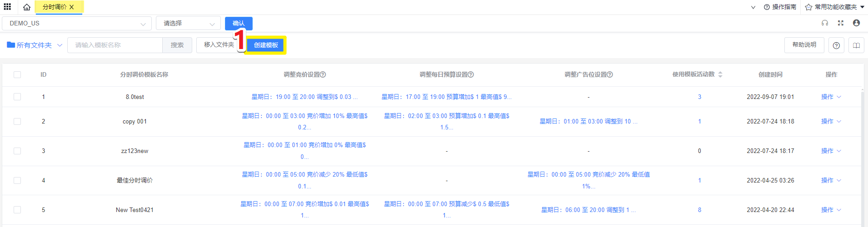868x227 pixels.
Task: Open 操作 dropdown for New Test0421 row
Action: pyautogui.click(x=831, y=210)
